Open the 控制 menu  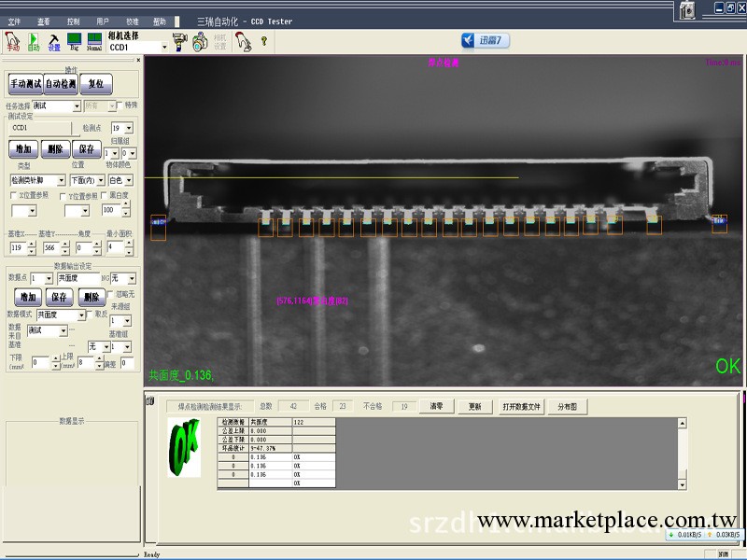[73, 21]
